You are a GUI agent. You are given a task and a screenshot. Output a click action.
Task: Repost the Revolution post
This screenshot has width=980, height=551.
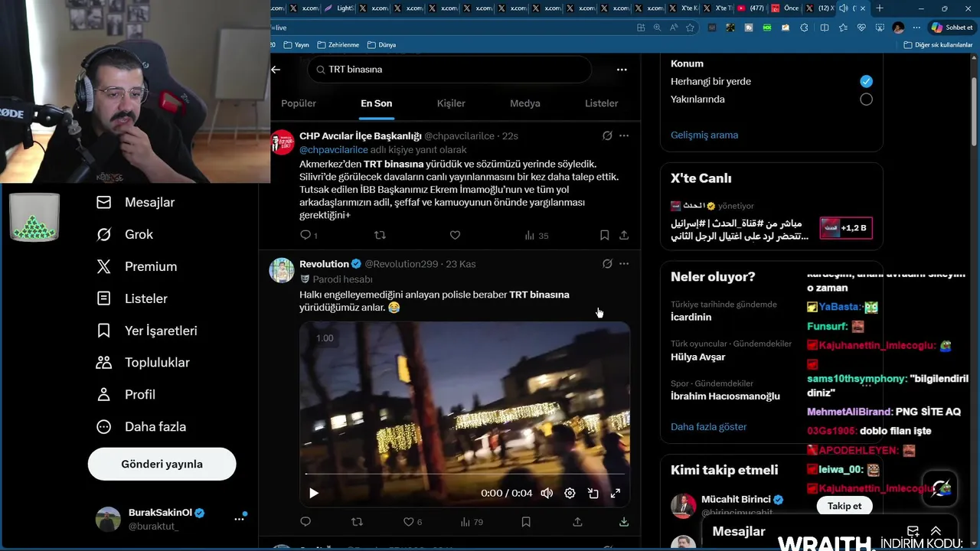coord(357,522)
